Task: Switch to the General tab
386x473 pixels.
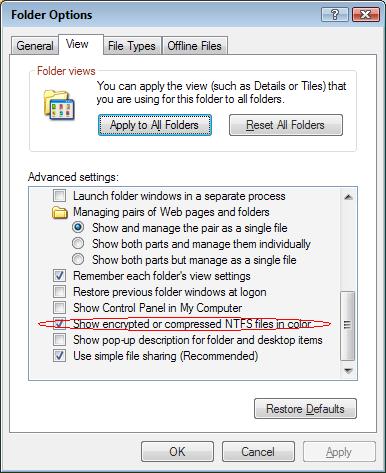Action: pos(35,46)
